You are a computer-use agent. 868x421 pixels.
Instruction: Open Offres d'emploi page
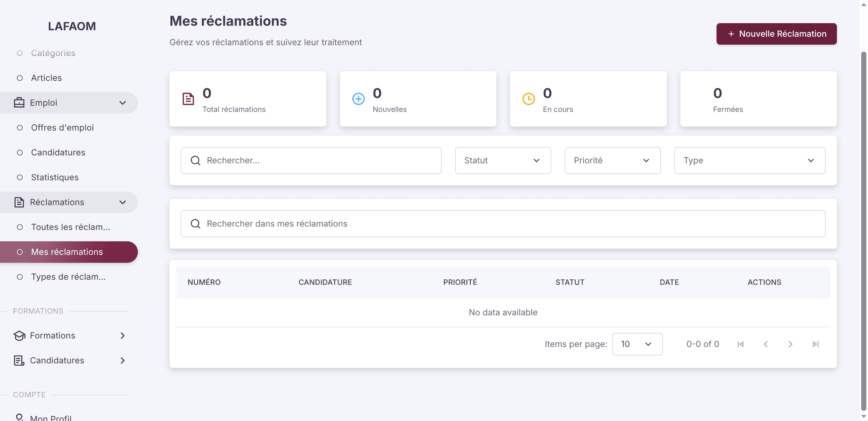tap(62, 128)
